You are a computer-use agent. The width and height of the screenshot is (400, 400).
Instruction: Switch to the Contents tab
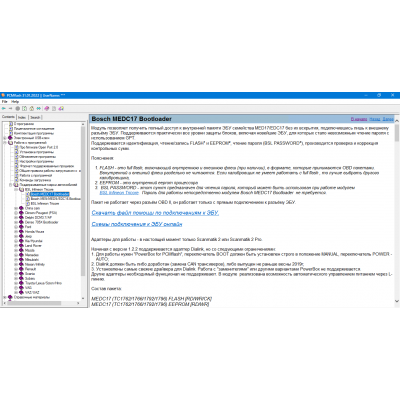[8, 117]
